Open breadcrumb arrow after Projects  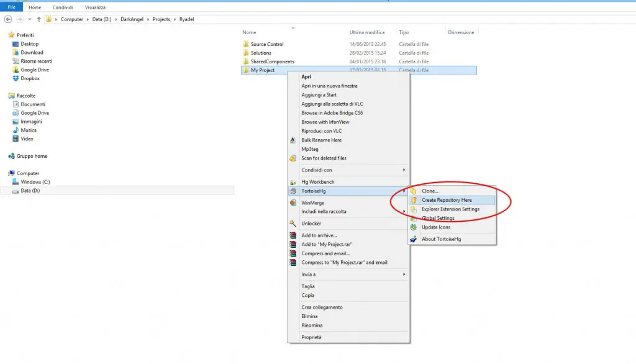pos(175,19)
